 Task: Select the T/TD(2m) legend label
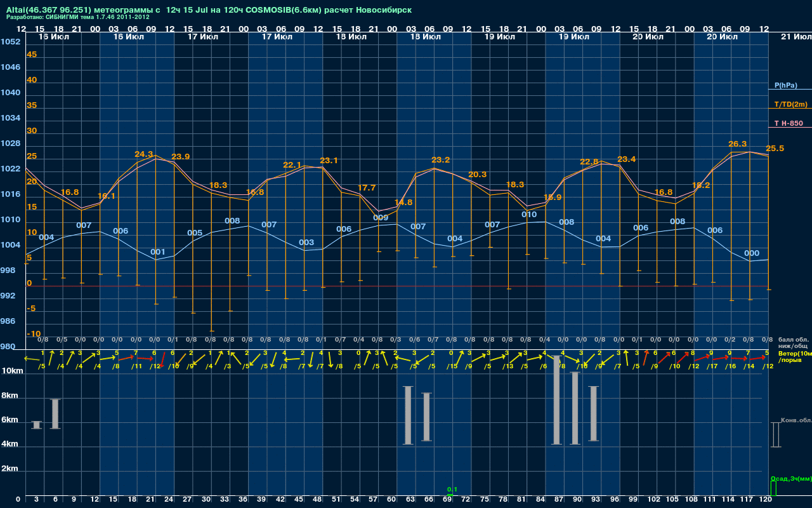(791, 104)
